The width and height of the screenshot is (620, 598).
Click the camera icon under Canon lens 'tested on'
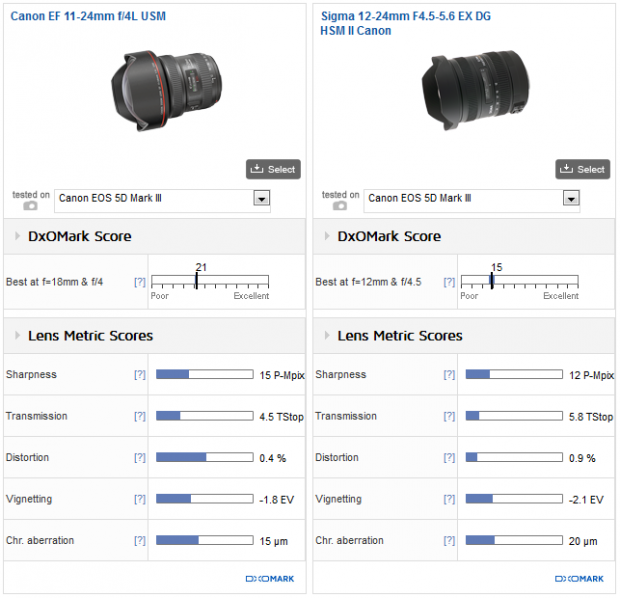coord(30,206)
